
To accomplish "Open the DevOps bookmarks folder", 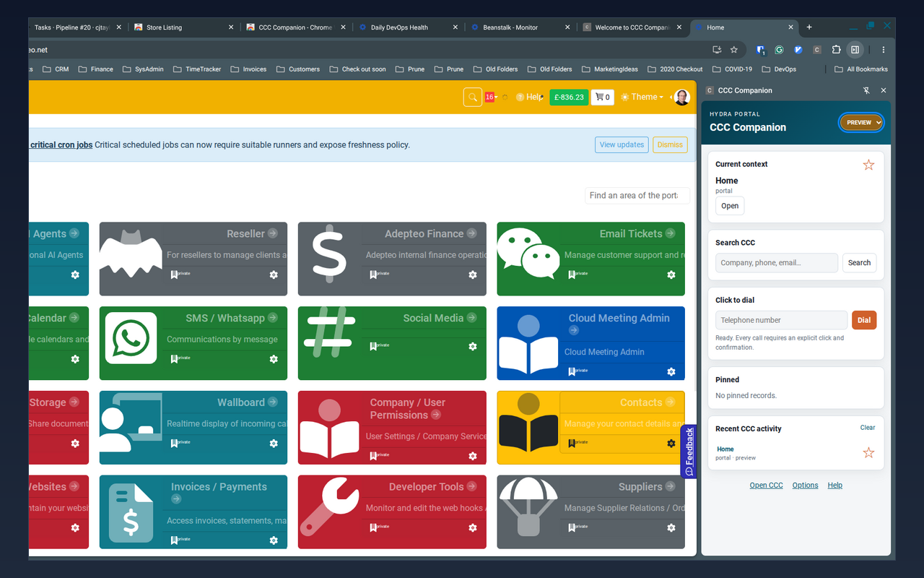I will (x=779, y=69).
